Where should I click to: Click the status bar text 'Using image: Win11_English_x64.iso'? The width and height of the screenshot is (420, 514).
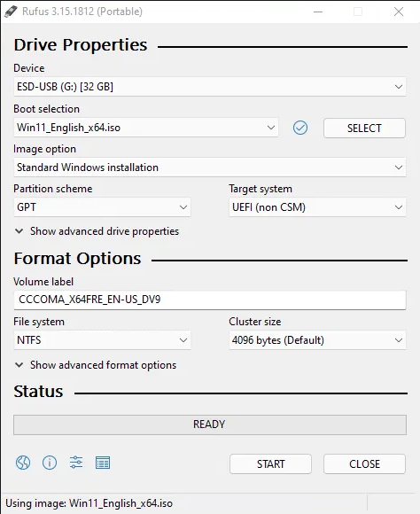(89, 503)
